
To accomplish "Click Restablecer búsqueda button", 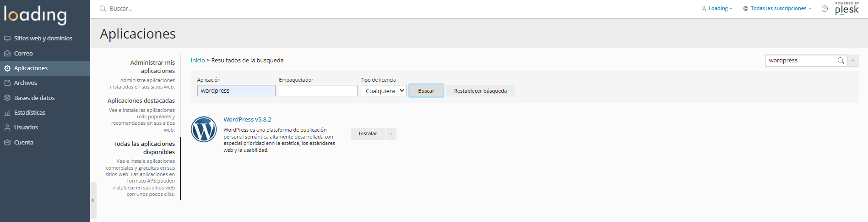I will (x=480, y=91).
